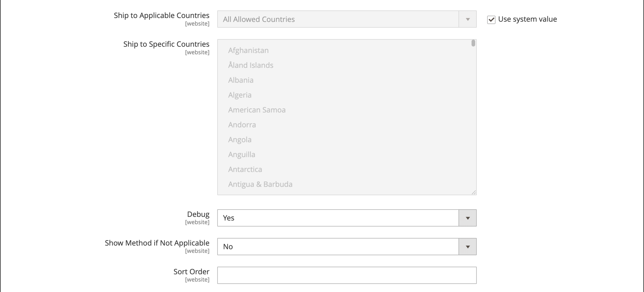Choose Albania from the country list
Image resolution: width=644 pixels, height=292 pixels.
(x=241, y=80)
